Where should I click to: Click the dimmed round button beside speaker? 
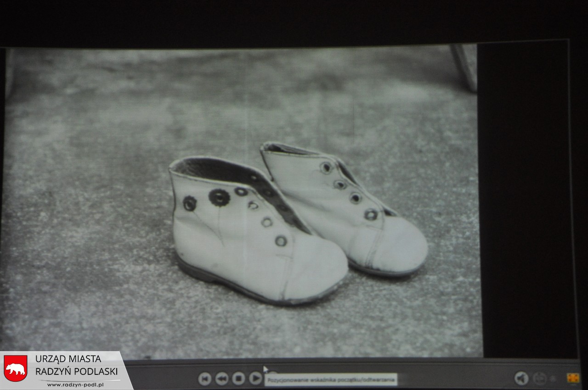tap(540, 379)
